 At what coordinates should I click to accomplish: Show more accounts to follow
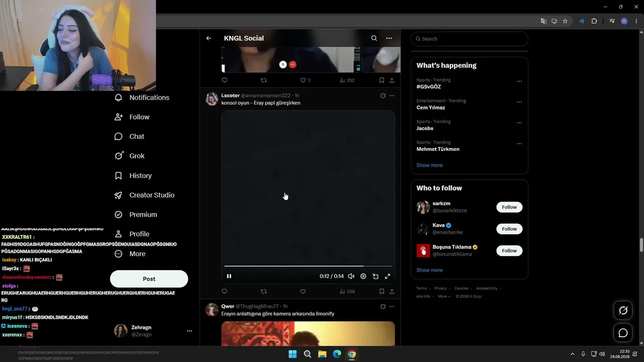pos(430,270)
